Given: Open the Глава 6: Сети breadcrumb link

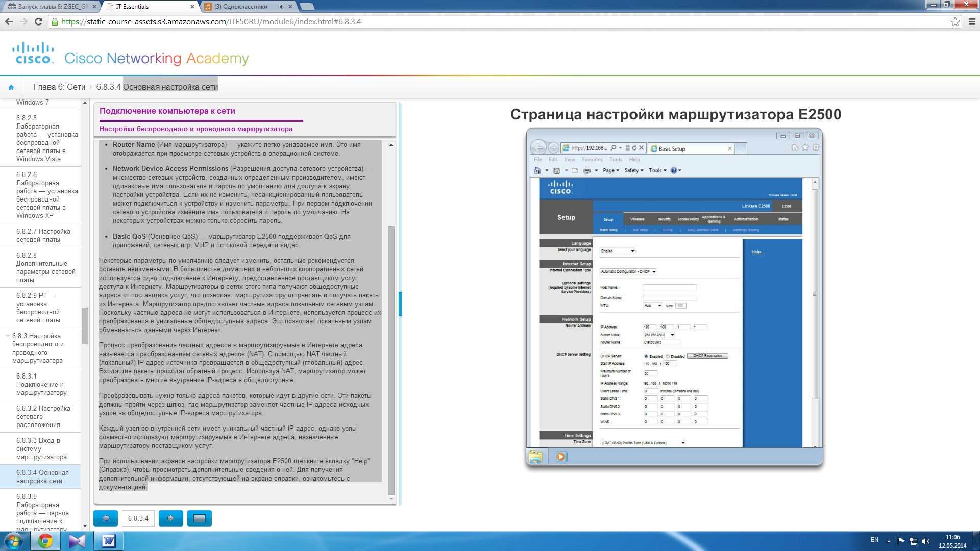Looking at the screenshot, I should pyautogui.click(x=59, y=87).
